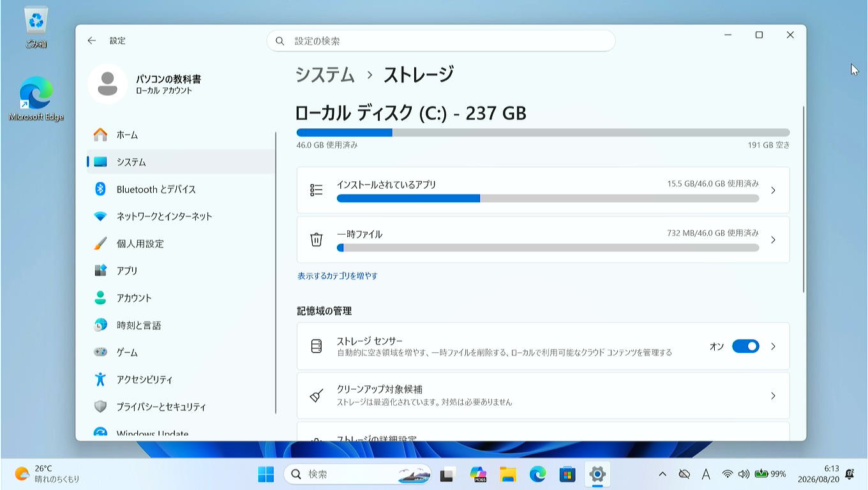Open Microsoft Store from the taskbar
Screen dimensions: 868x490
(567, 474)
